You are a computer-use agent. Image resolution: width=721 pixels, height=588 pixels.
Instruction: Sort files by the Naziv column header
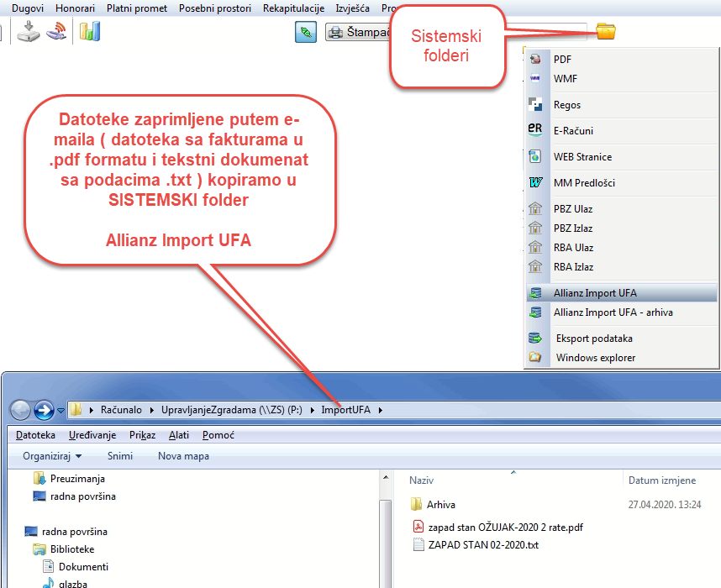click(421, 480)
